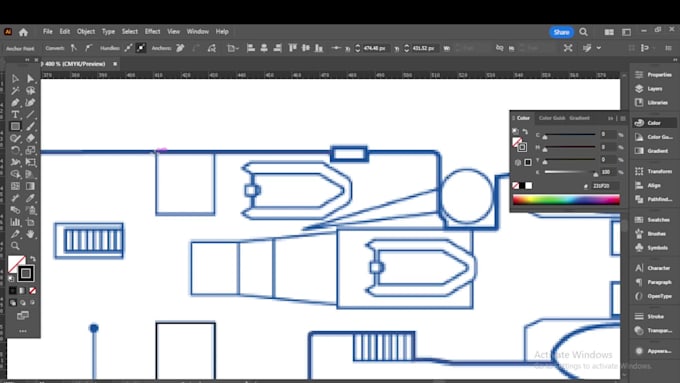The height and width of the screenshot is (383, 680).
Task: Select the Line Segment tool
Action: point(30,115)
